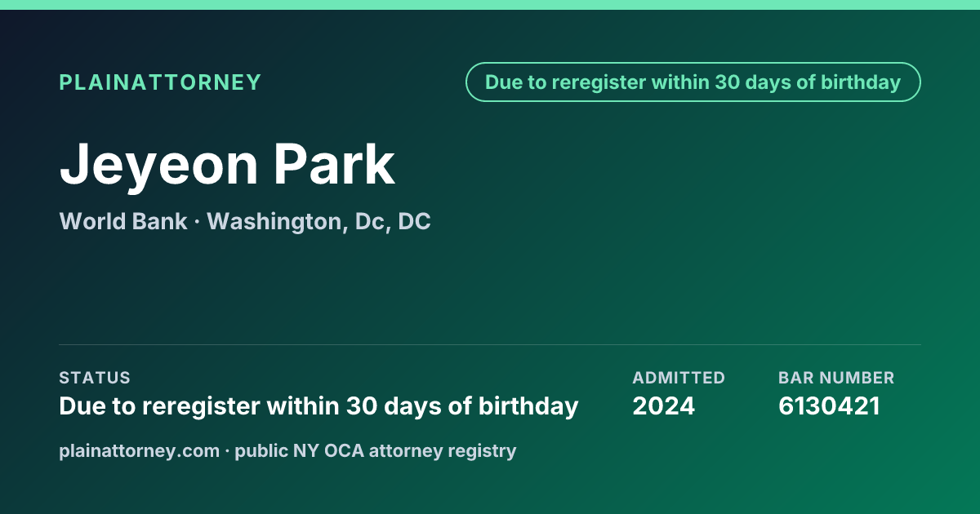This screenshot has width=980, height=514.
Task: Click the dot separator in the footer line
Action: tap(228, 451)
